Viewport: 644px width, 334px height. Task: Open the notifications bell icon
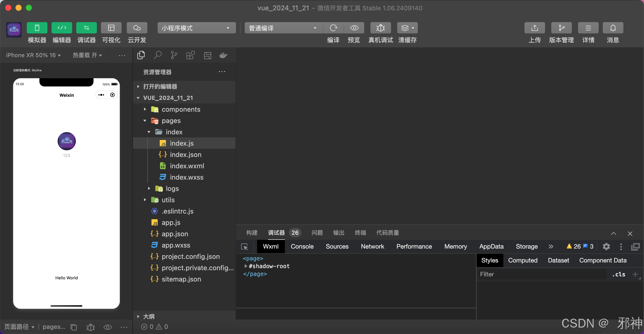(613, 28)
